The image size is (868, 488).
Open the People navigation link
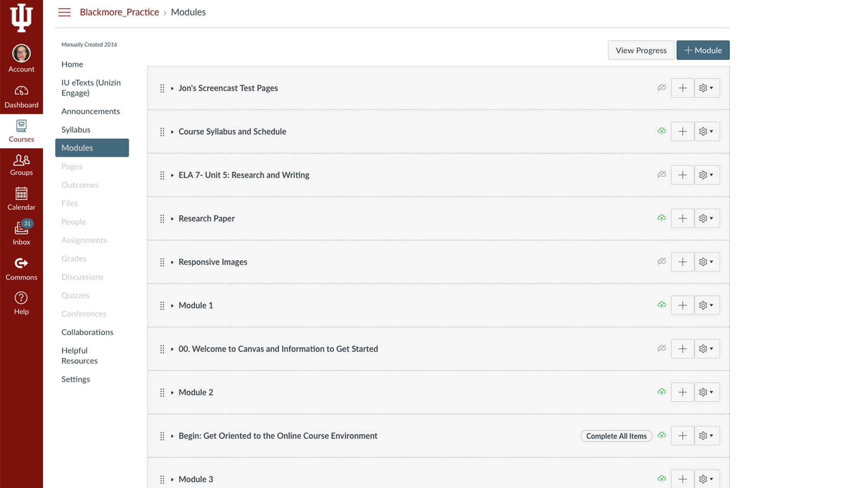74,222
